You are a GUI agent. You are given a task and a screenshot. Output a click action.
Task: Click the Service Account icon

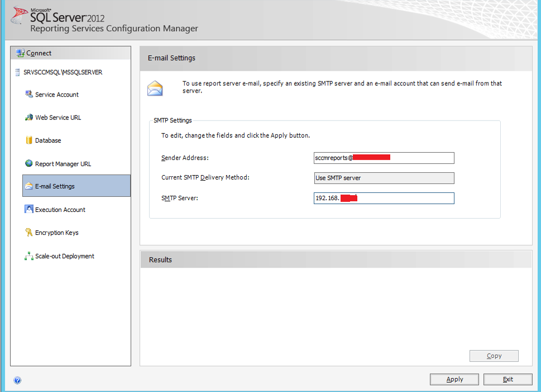click(29, 94)
